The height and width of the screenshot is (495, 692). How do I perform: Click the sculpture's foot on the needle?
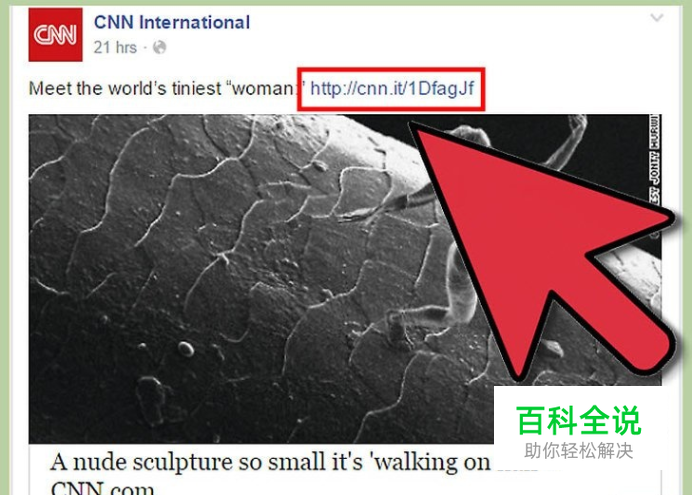click(x=397, y=325)
